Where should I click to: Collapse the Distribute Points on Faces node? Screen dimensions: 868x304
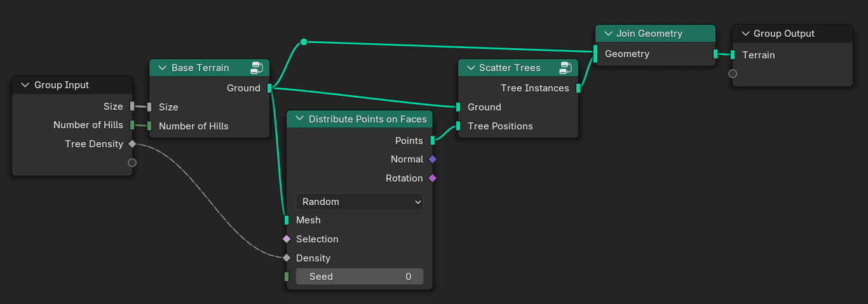click(300, 119)
